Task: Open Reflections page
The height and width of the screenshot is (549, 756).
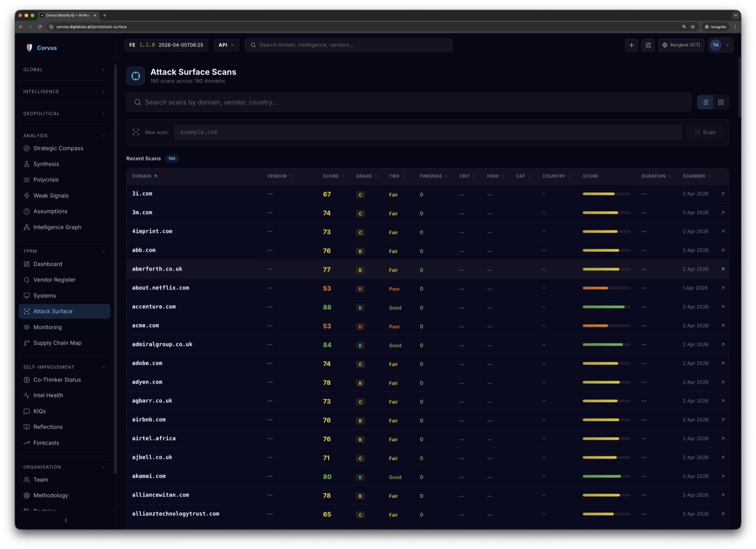Action: click(x=48, y=427)
